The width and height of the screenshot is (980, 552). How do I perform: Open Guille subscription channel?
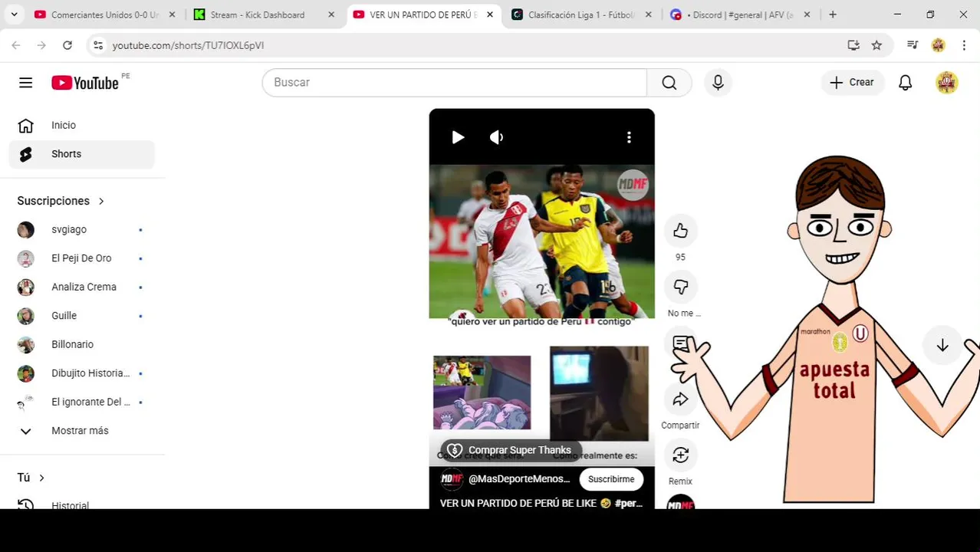[x=82, y=316]
